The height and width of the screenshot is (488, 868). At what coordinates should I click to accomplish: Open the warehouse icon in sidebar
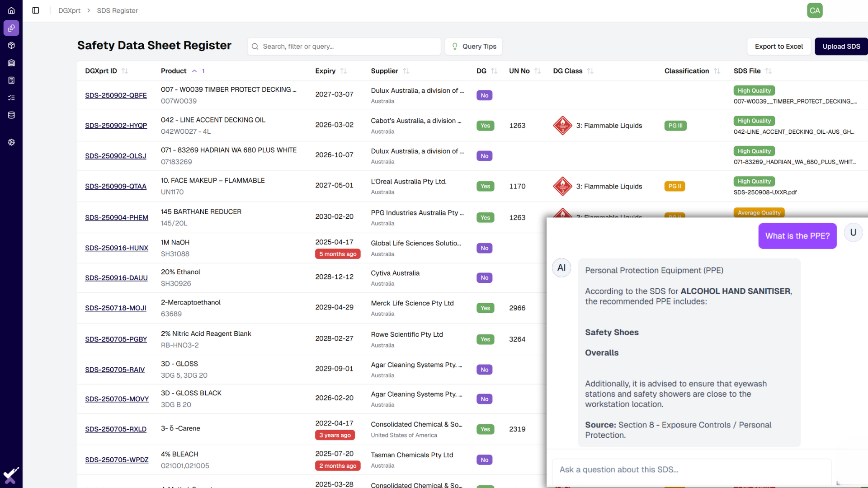(11, 63)
